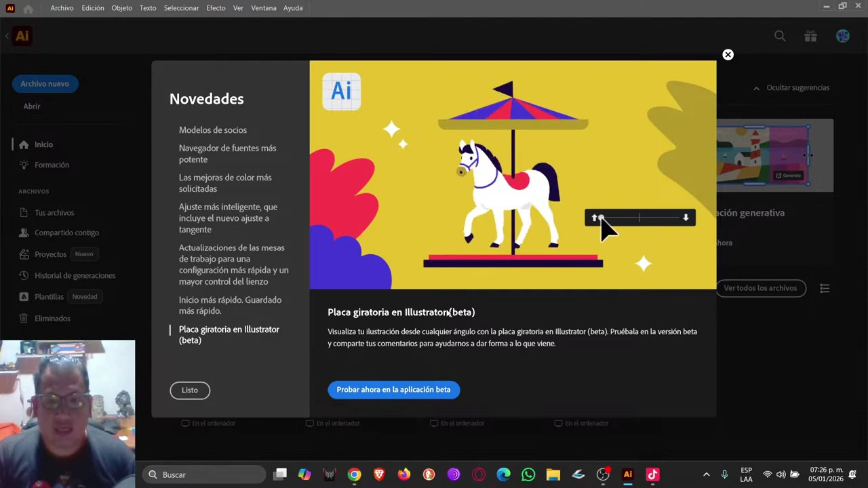Click the home icon in the menu bar
Viewport: 868px width, 488px height.
click(28, 9)
